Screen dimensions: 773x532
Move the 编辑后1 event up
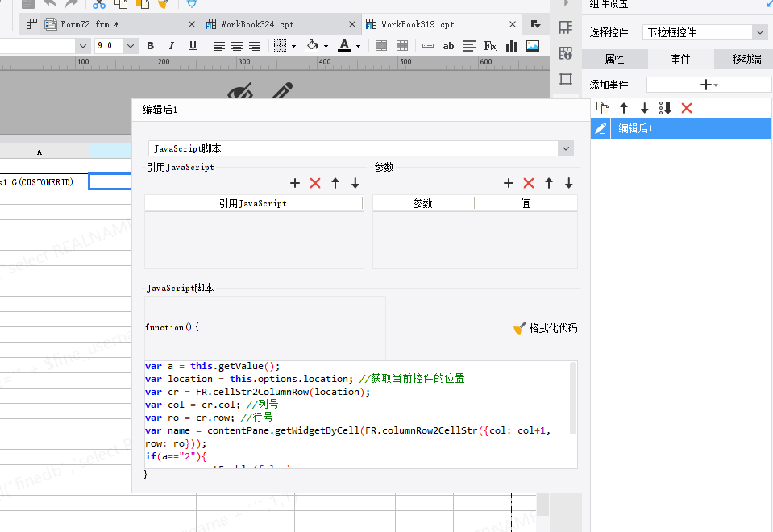[x=624, y=108]
